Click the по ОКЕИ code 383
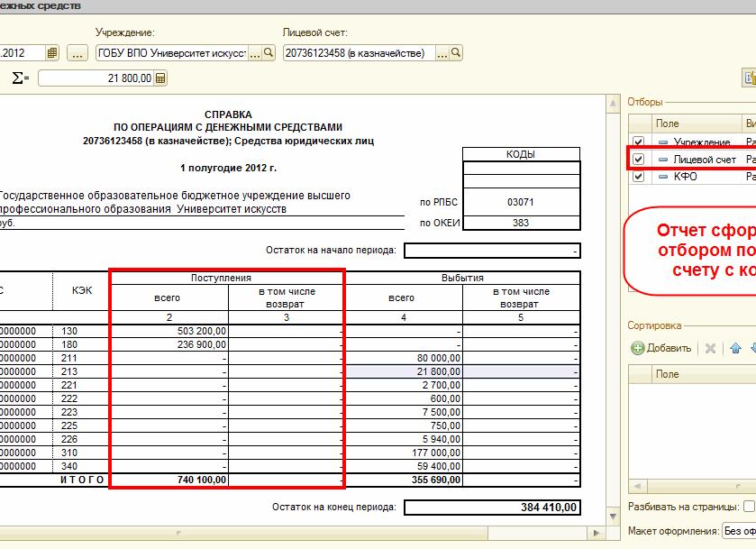756x549 pixels. click(521, 223)
